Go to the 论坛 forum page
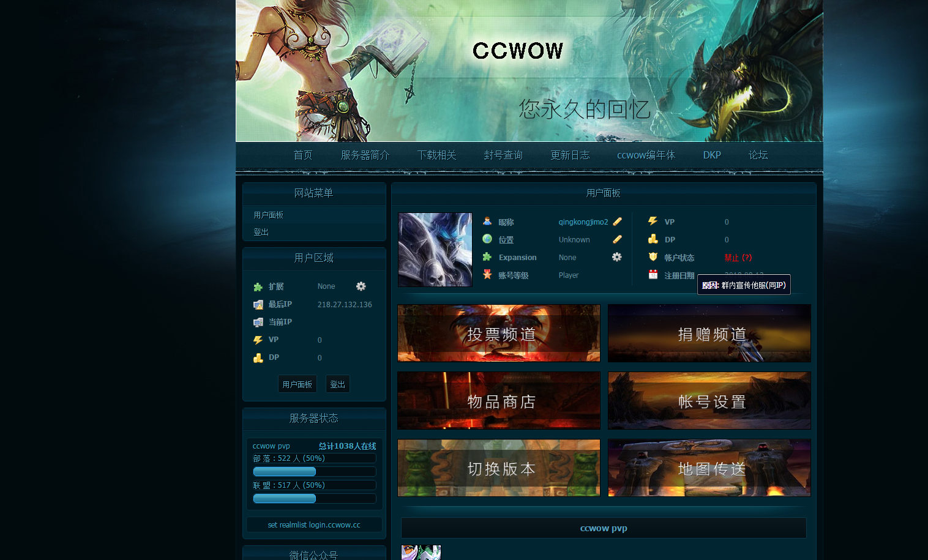The height and width of the screenshot is (560, 928). pyautogui.click(x=758, y=155)
